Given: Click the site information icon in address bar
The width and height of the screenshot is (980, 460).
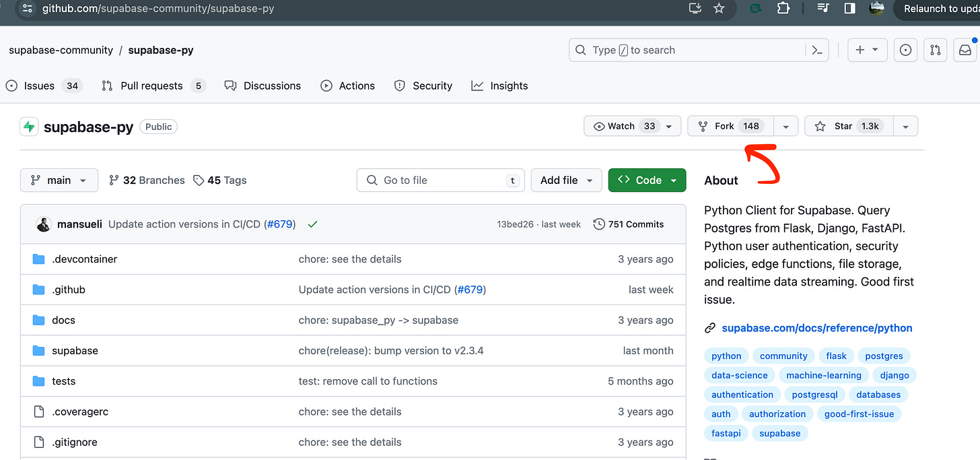Looking at the screenshot, I should (27, 9).
